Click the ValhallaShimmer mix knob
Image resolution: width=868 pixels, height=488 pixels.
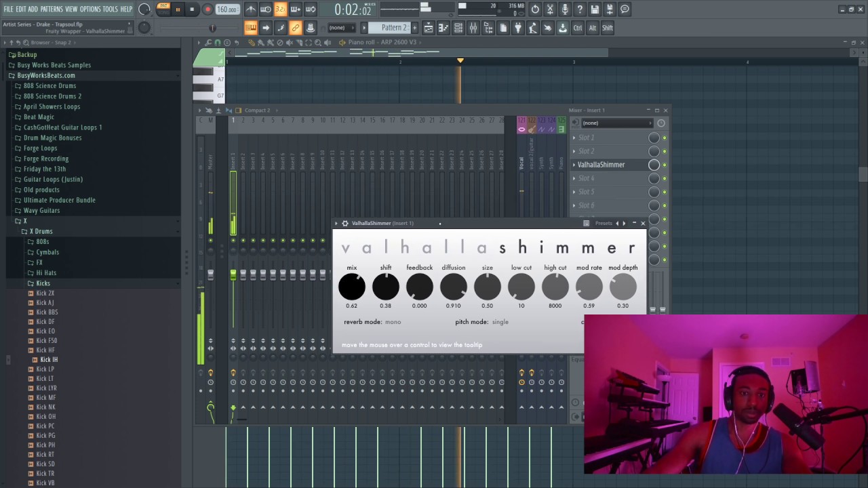coord(351,287)
